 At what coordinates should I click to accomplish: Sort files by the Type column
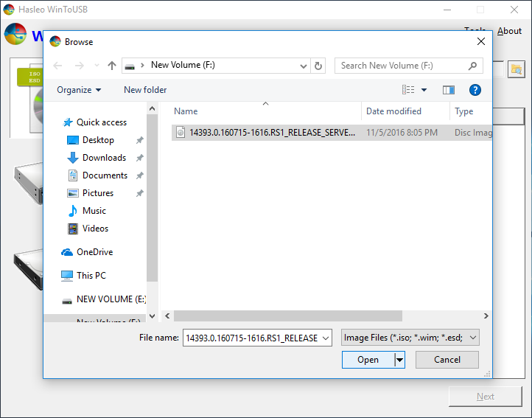click(x=463, y=111)
